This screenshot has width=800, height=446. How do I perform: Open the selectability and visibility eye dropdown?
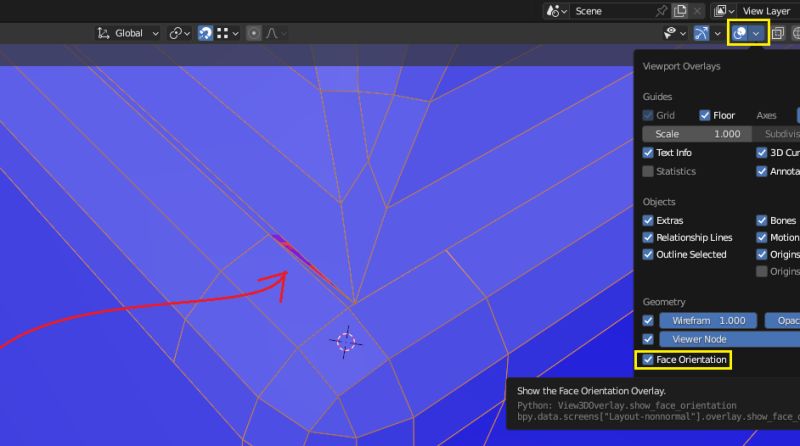point(674,33)
